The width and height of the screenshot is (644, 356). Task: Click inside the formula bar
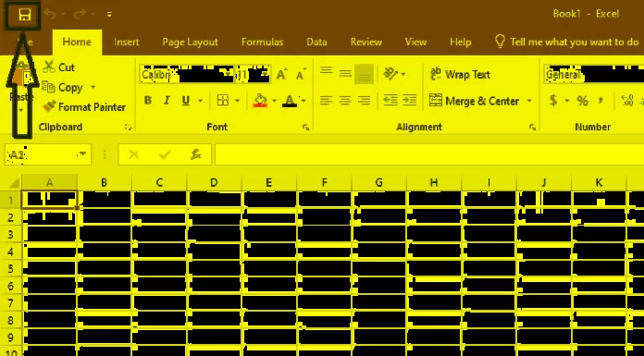pos(429,154)
